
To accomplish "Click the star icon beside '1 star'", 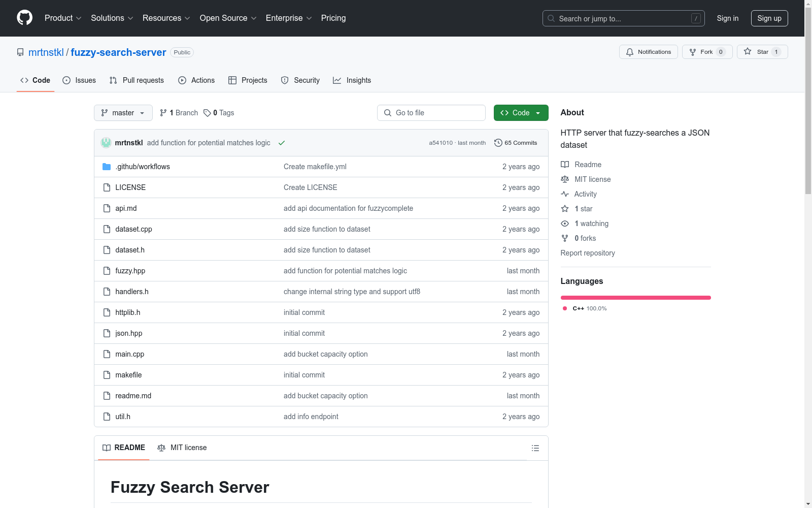I will tap(565, 209).
